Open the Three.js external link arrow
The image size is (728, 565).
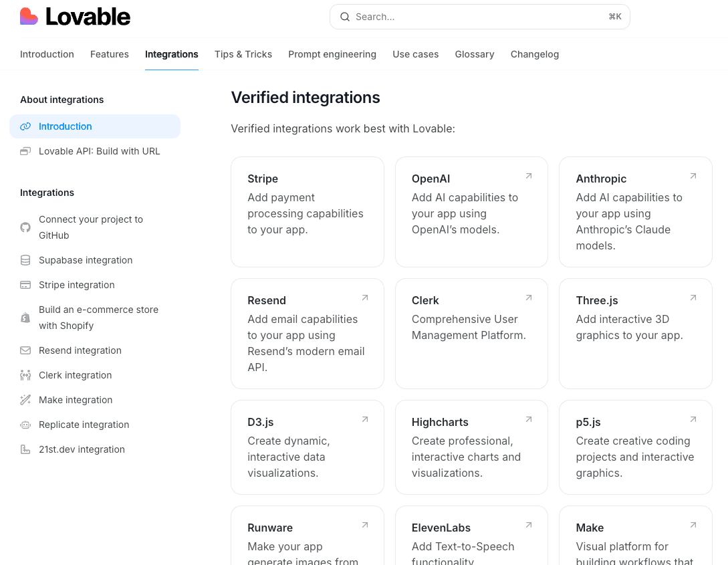point(693,297)
